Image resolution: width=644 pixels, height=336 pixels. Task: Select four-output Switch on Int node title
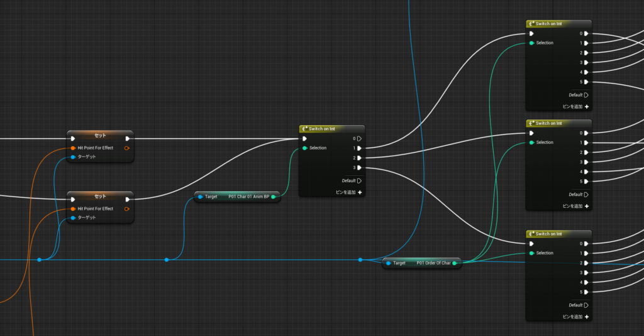[x=321, y=129]
